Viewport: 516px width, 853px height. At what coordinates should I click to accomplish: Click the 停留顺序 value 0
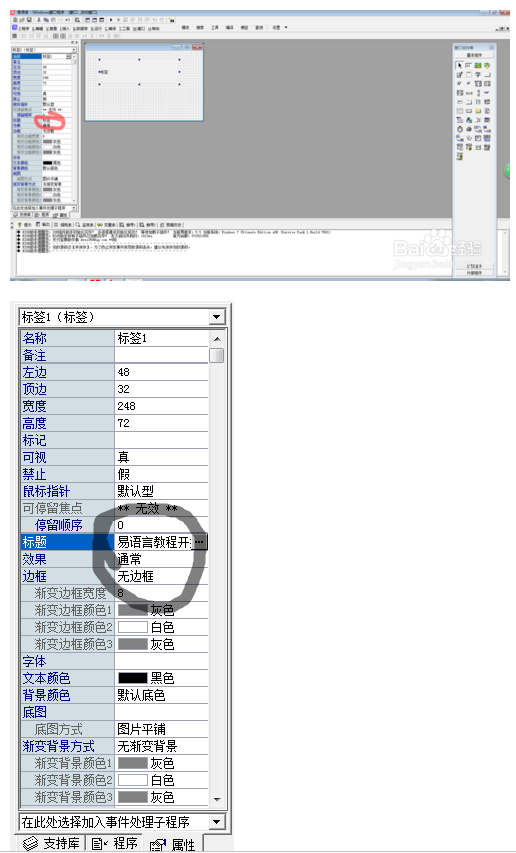[161, 525]
